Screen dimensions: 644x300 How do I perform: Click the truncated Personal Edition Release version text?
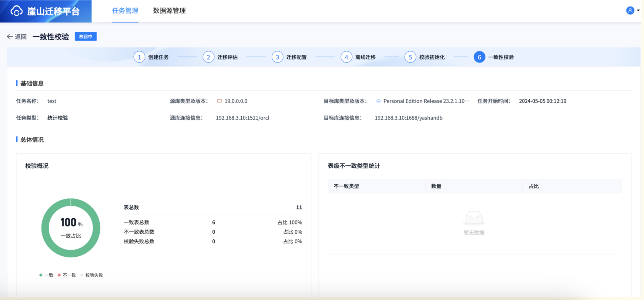(427, 101)
